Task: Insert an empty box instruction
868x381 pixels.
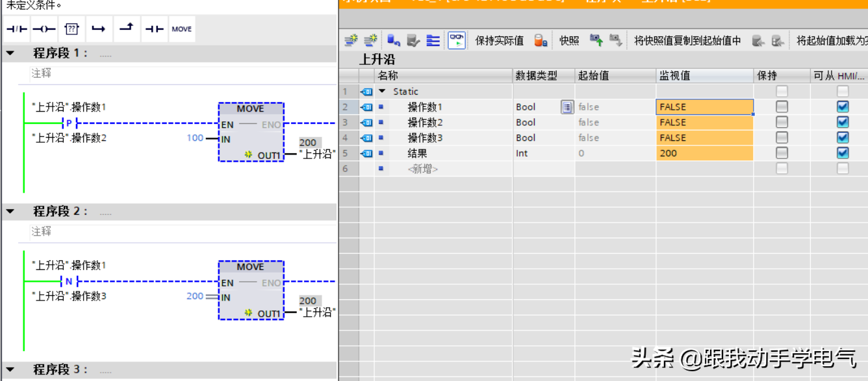Action: click(x=71, y=29)
